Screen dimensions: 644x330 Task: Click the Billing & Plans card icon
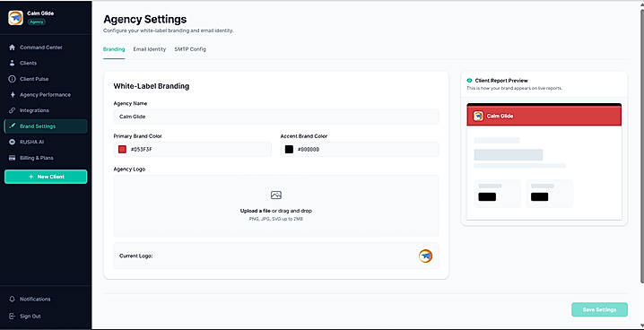[12, 158]
